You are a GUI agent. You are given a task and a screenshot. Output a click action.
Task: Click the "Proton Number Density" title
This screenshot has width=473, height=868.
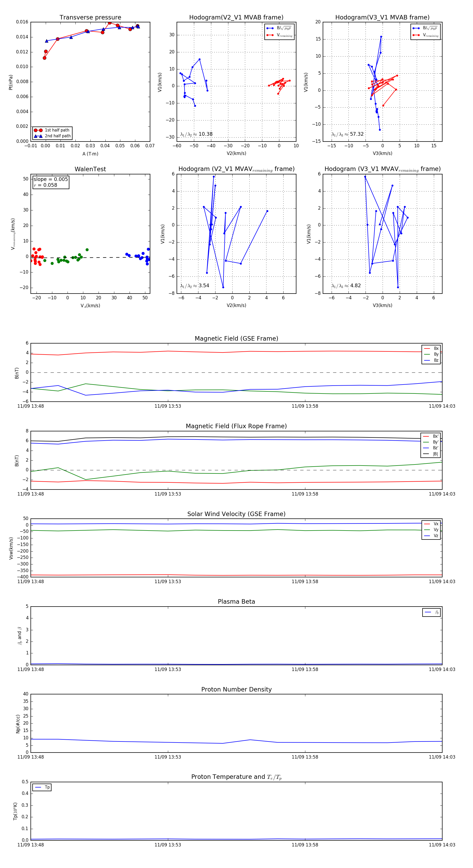point(236,689)
